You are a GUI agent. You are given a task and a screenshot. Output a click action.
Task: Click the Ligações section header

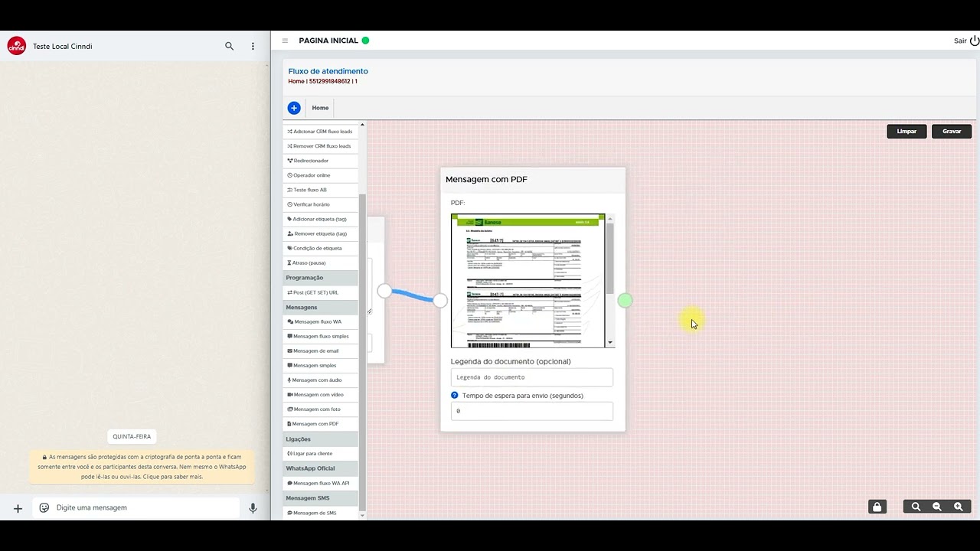[320, 439]
